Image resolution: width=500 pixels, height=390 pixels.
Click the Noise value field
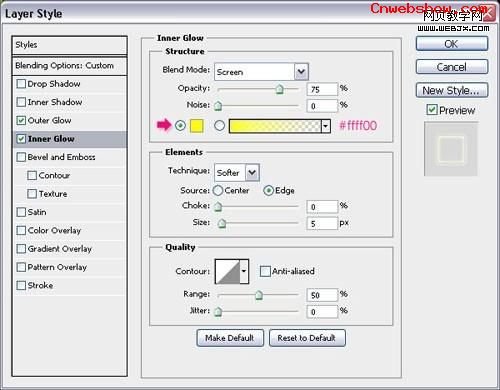322,106
